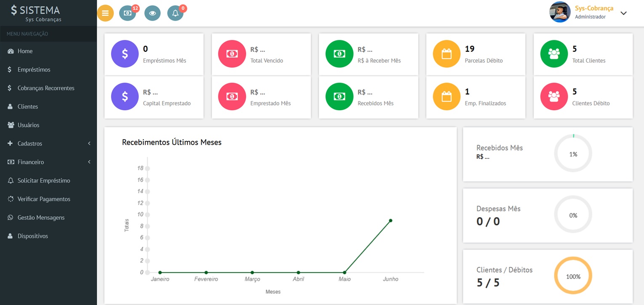
Task: Click the green people icon for Total Clientes
Action: tap(554, 54)
